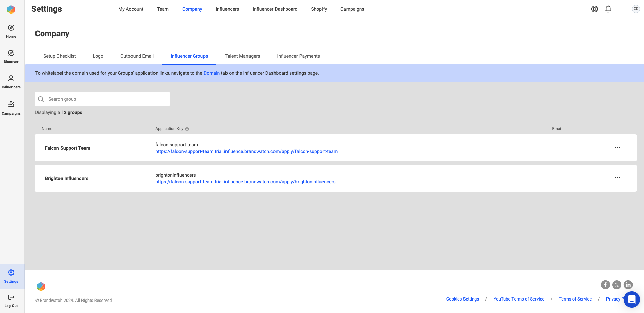
Task: Click the Log Out icon
Action: coord(11,297)
